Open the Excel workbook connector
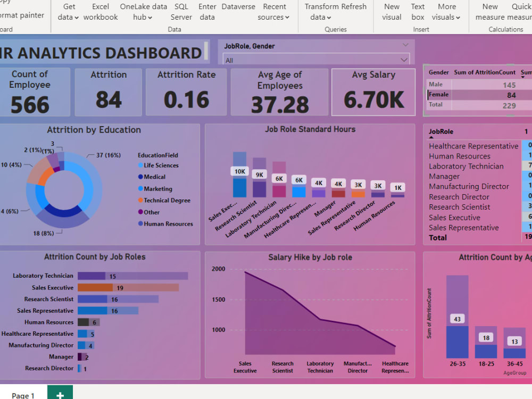Image resolution: width=532 pixels, height=399 pixels. 100,12
